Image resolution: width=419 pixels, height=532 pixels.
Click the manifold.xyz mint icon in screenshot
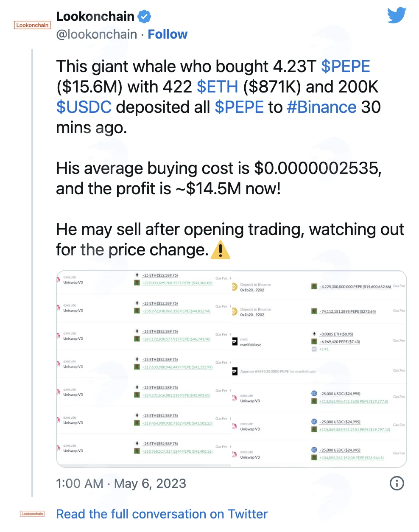pos(235,342)
